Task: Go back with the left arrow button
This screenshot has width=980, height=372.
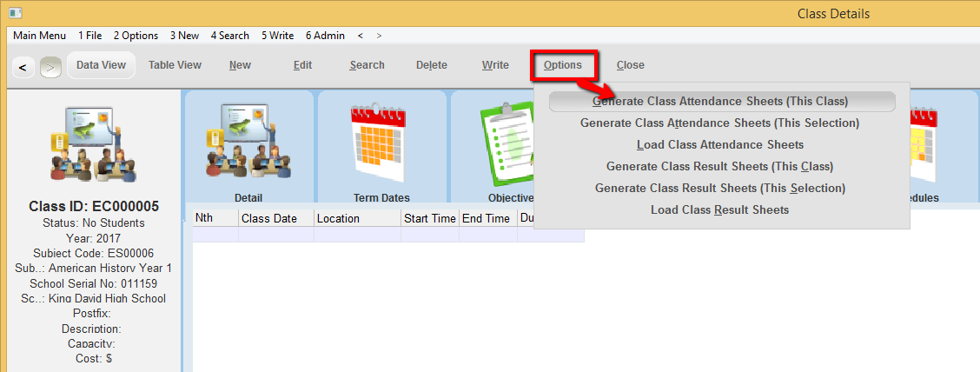Action: click(x=23, y=66)
